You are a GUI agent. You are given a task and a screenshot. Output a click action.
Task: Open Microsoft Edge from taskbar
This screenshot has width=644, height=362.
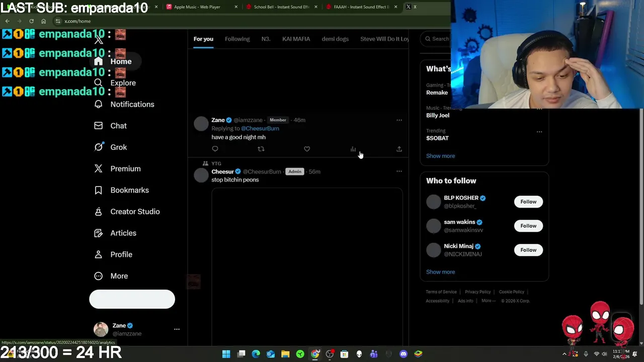(256, 354)
